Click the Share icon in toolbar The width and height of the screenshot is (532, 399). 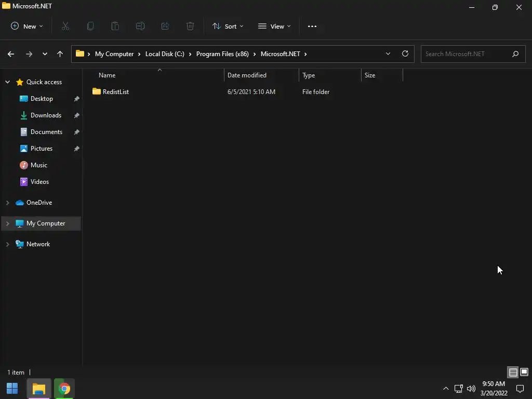tap(165, 26)
